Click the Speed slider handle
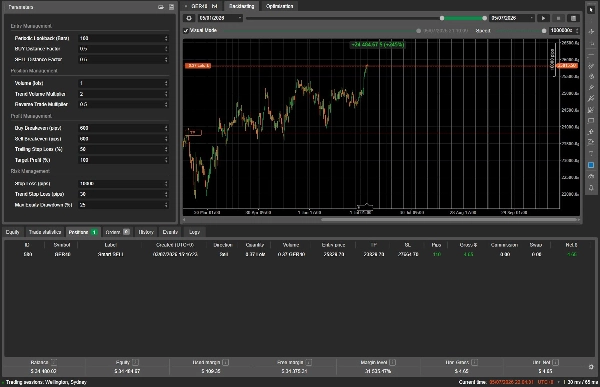Image resolution: width=600 pixels, height=387 pixels. tap(544, 31)
